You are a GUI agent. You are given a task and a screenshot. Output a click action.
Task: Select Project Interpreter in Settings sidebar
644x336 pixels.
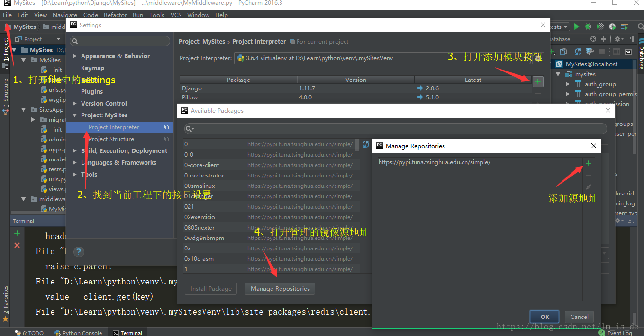(x=119, y=127)
